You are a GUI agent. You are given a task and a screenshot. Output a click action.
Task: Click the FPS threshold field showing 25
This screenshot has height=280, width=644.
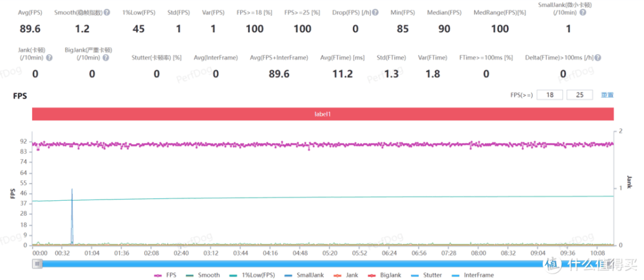click(x=580, y=95)
